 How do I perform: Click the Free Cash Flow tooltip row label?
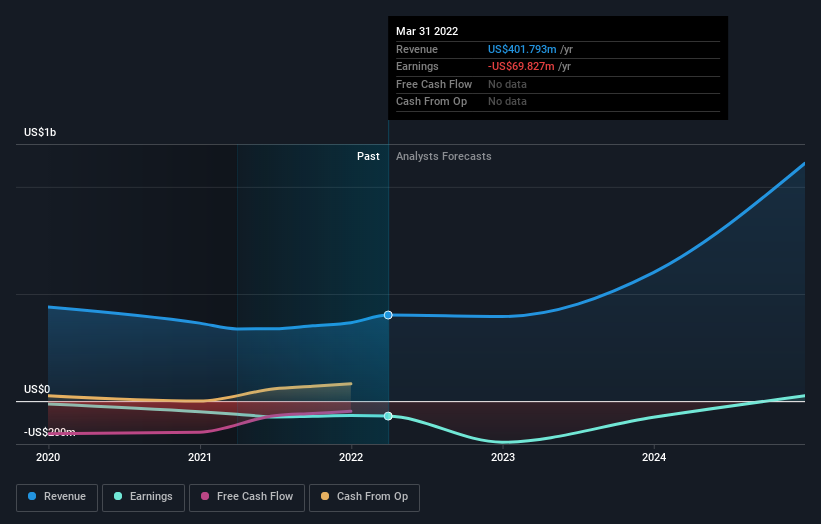(x=434, y=84)
